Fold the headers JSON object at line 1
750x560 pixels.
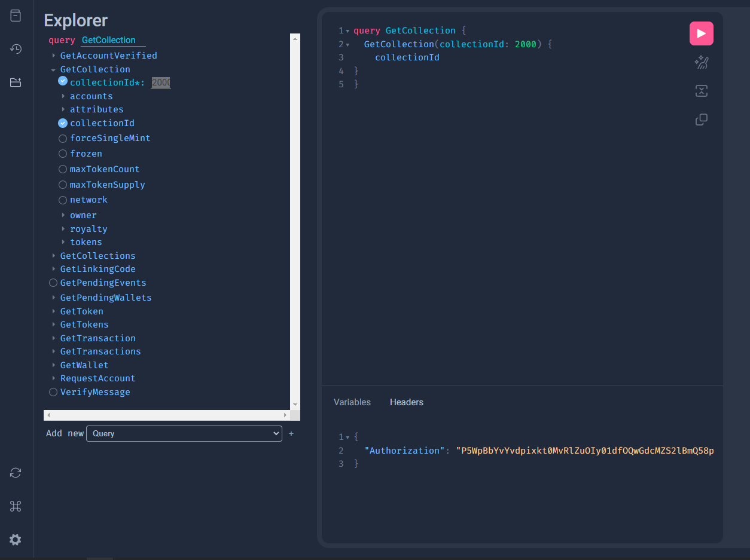point(347,437)
